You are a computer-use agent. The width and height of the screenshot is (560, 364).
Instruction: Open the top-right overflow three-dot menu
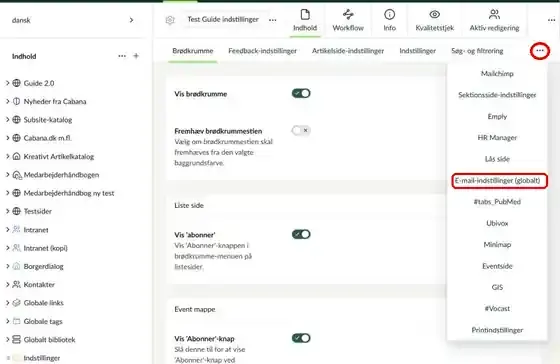pyautogui.click(x=551, y=20)
